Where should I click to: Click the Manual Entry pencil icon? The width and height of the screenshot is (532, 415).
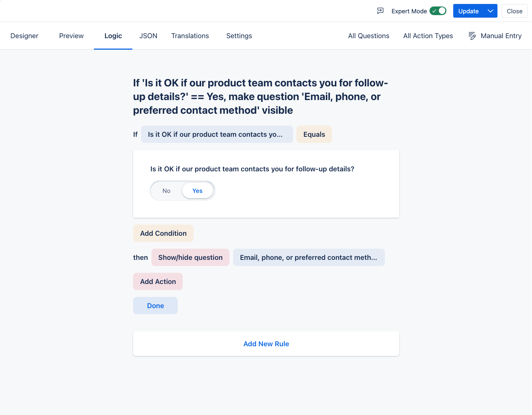pyautogui.click(x=472, y=36)
